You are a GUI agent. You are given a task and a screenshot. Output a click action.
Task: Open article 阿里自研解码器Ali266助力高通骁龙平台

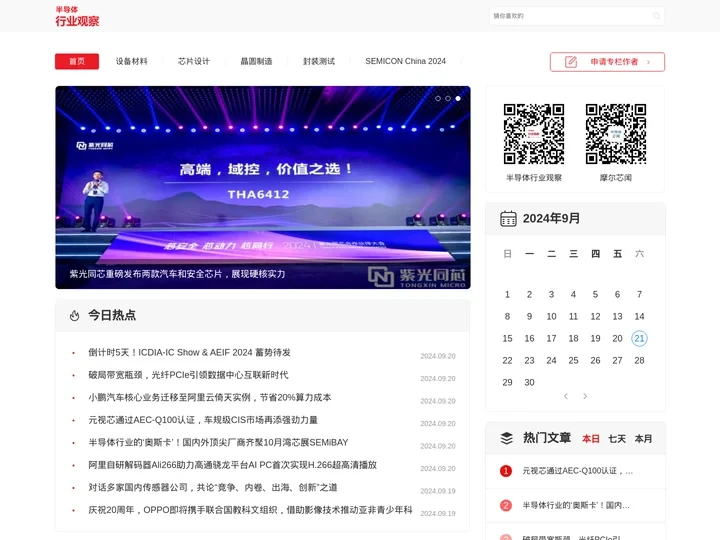pyautogui.click(x=232, y=465)
